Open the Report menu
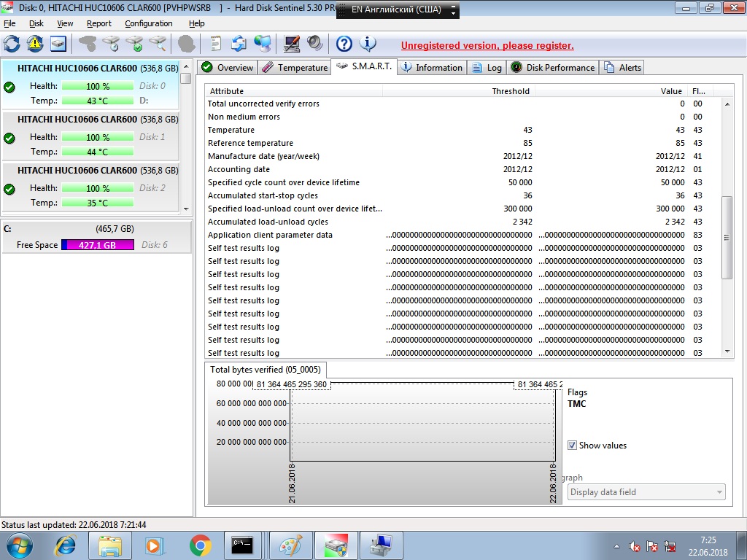Viewport: 747px width, 560px height. coord(99,23)
